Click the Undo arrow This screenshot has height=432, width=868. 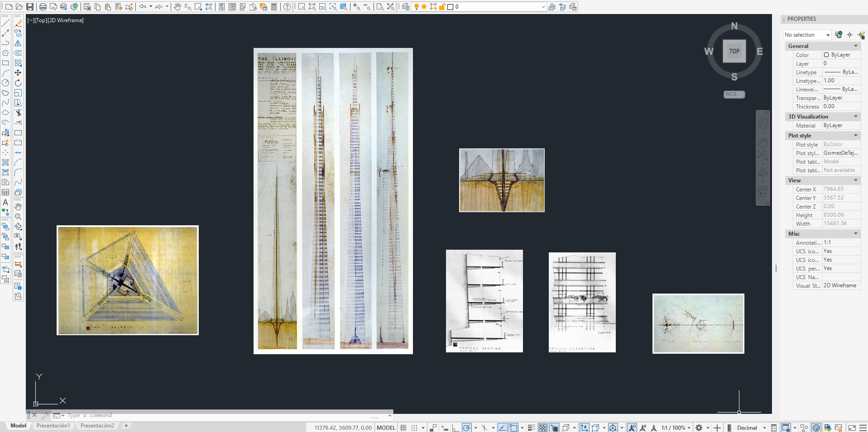pyautogui.click(x=143, y=7)
